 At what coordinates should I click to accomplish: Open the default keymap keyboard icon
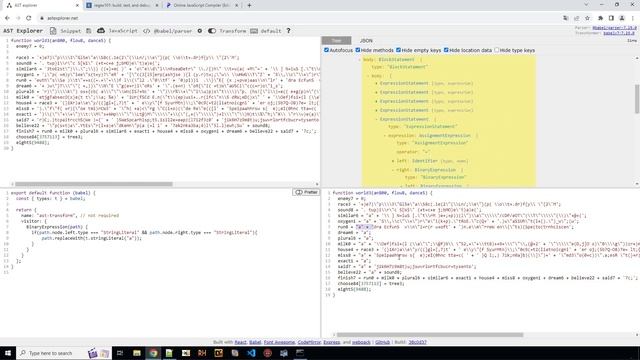pyautogui.click(x=254, y=31)
